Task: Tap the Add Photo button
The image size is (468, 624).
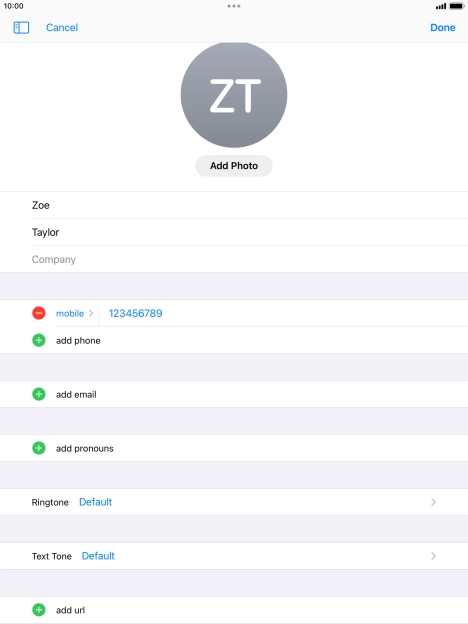Action: (x=234, y=166)
